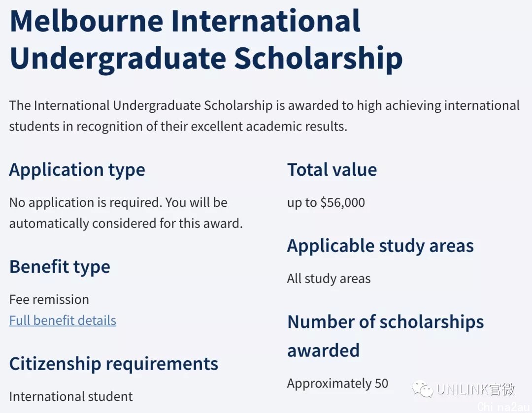
Task: Click the automatically considered for this award line
Action: coord(126,224)
